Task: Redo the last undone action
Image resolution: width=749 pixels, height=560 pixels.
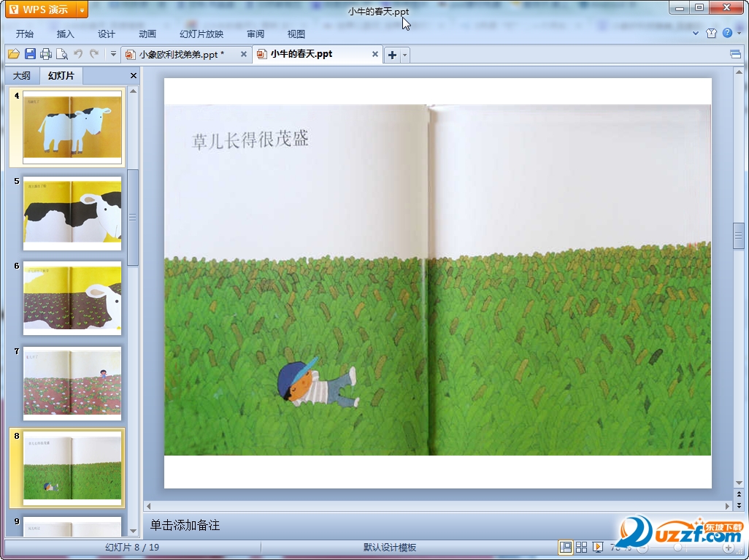Action: click(x=94, y=54)
